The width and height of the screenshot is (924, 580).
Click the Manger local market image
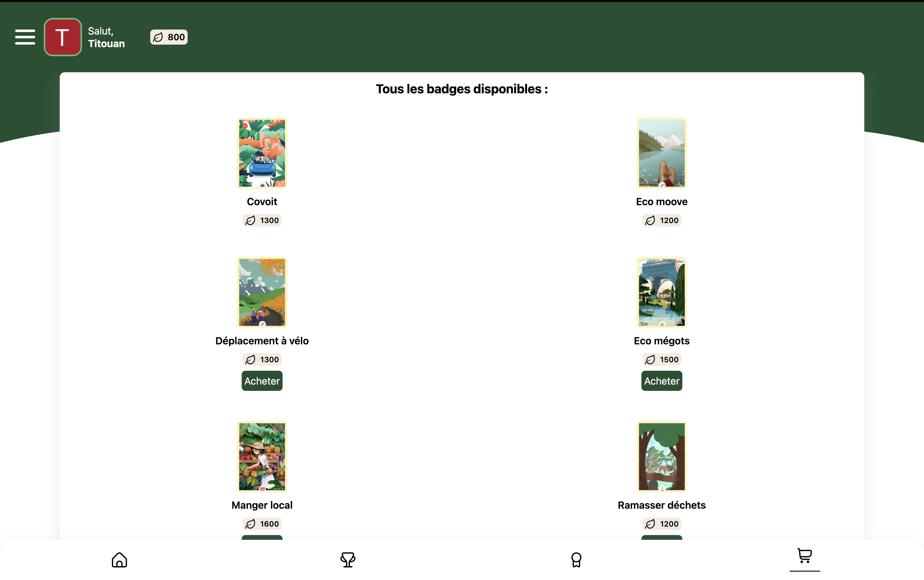tap(262, 457)
